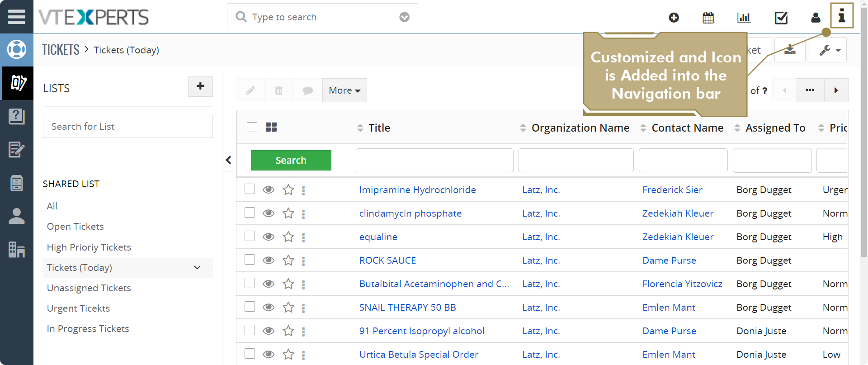Open the hamburger main menu
868x365 pixels.
17,17
